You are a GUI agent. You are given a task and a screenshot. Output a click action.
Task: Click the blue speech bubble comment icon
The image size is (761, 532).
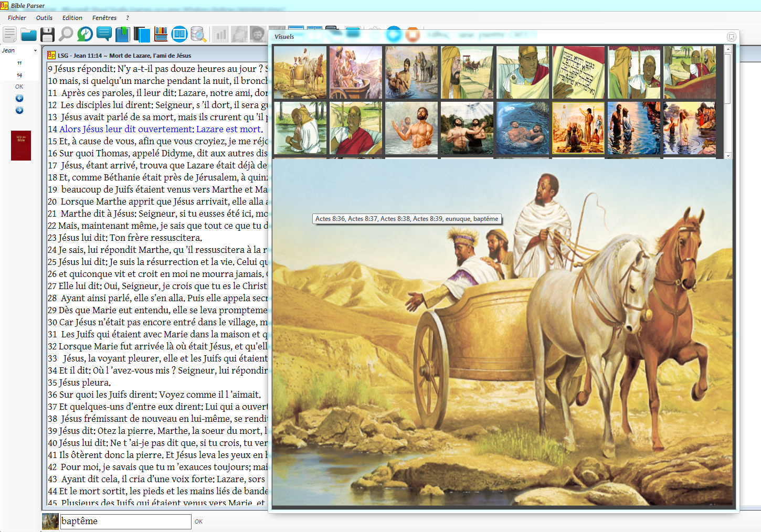104,35
